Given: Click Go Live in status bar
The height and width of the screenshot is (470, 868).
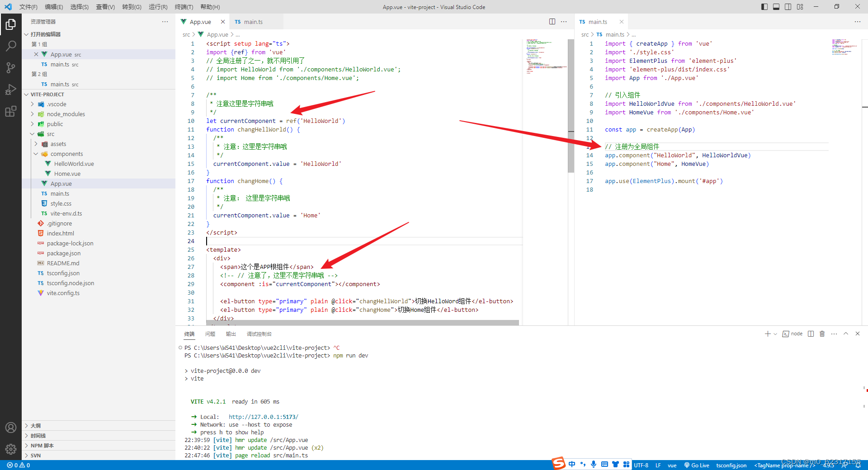Looking at the screenshot, I should pyautogui.click(x=696, y=465).
